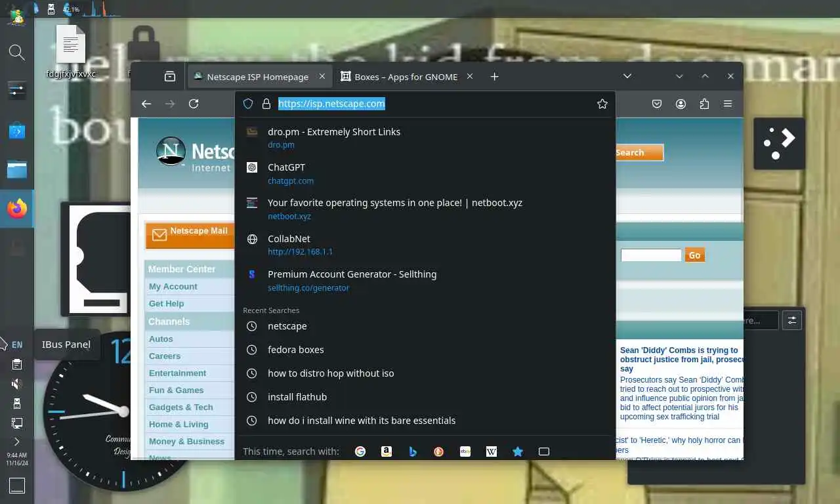This screenshot has width=840, height=504.
Task: Open the Firefox account icon
Action: tap(681, 104)
